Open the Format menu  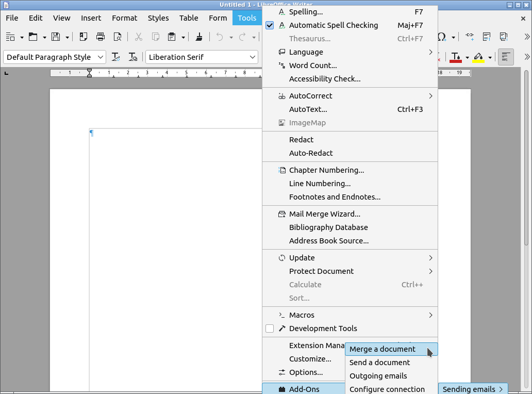125,18
